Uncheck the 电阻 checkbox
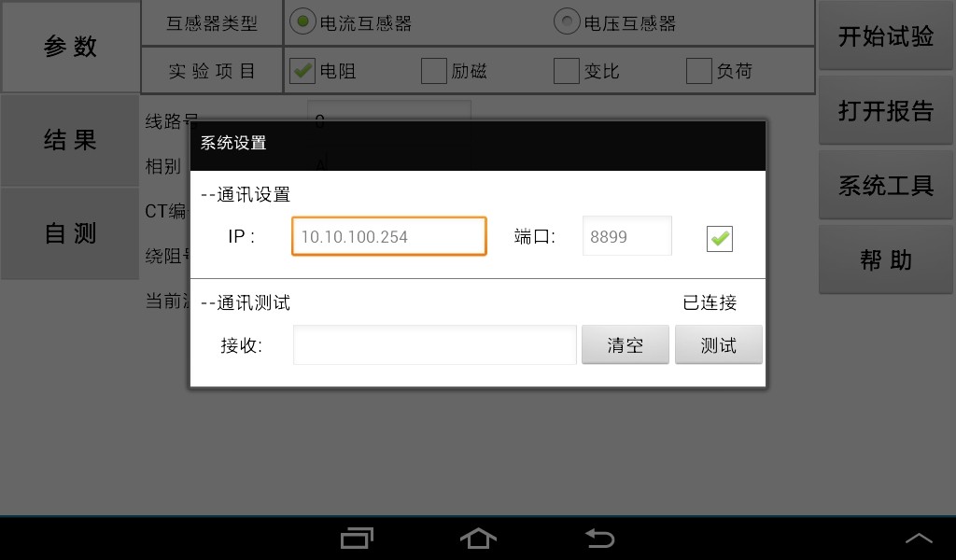This screenshot has height=560, width=956. 302,71
